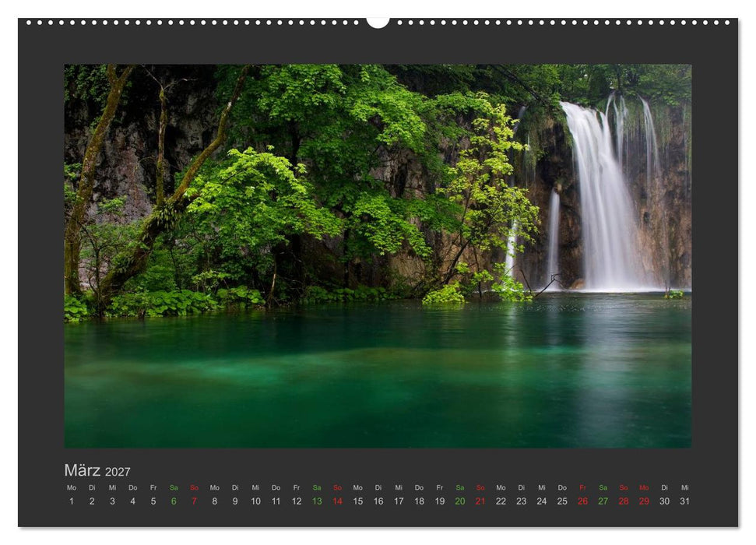This screenshot has height=545, width=756.
Task: Select date 23 in the calendar row
Action: click(x=521, y=501)
